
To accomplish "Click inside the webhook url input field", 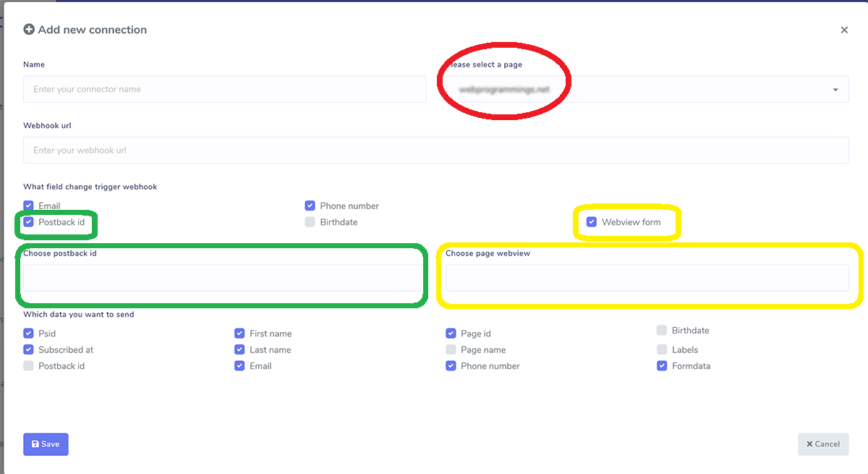I will point(434,150).
